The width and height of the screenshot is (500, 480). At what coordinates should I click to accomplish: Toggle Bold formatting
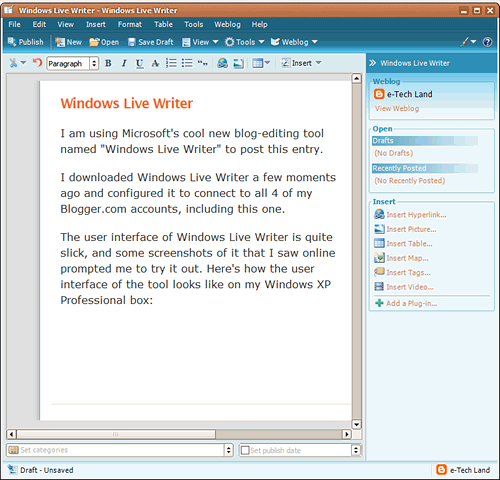(x=108, y=63)
